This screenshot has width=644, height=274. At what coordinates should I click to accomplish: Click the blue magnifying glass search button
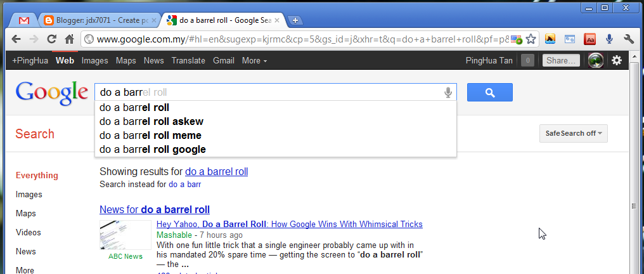pyautogui.click(x=489, y=93)
